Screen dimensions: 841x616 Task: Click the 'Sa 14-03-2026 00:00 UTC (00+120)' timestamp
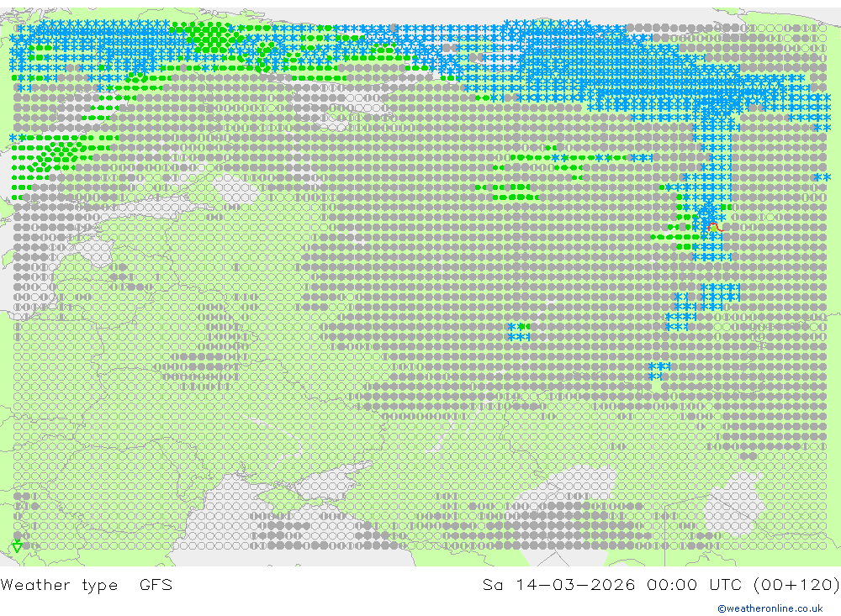661,584
